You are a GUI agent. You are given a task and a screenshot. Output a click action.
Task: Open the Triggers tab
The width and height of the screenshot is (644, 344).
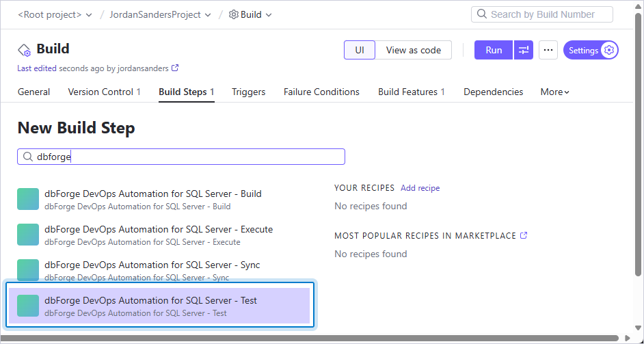pyautogui.click(x=248, y=92)
